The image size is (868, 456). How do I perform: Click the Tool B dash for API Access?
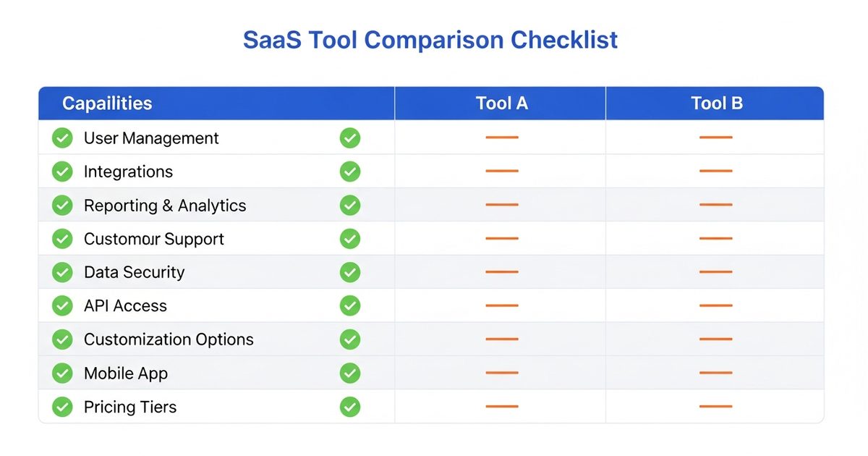(716, 305)
